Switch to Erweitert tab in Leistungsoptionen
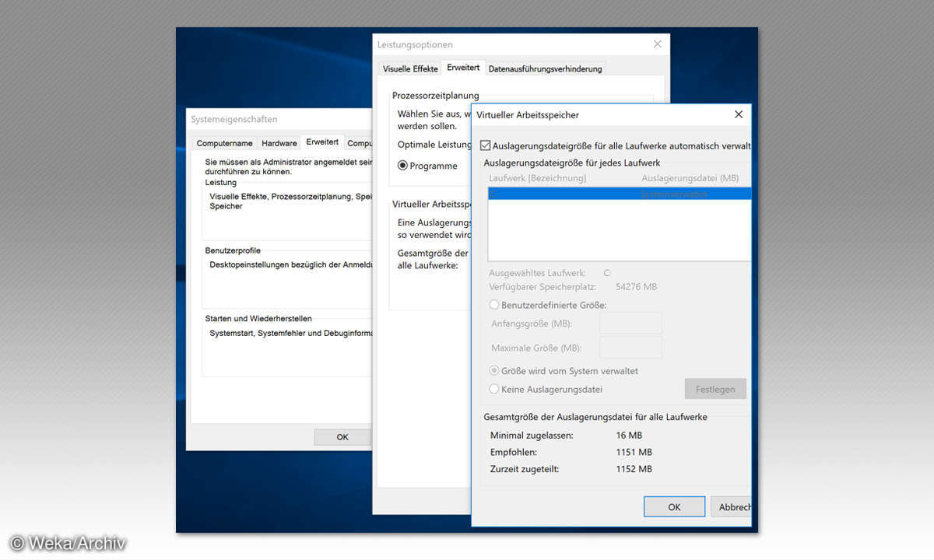This screenshot has height=560, width=934. click(x=463, y=68)
